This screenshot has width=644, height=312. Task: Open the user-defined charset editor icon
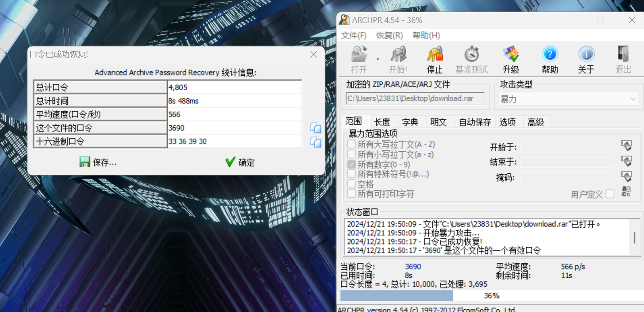point(626,192)
